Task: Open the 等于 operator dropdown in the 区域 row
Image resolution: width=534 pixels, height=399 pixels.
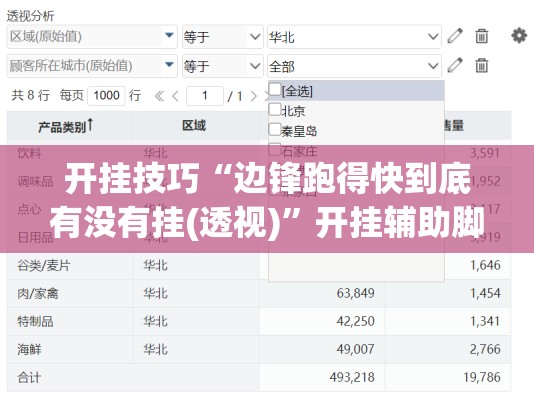Action: 255,36
